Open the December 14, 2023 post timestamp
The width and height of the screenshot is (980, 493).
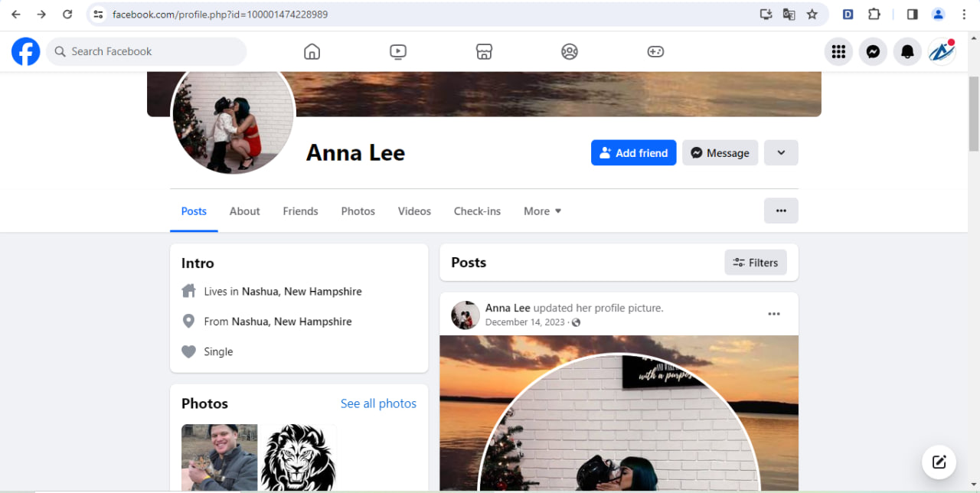point(525,322)
